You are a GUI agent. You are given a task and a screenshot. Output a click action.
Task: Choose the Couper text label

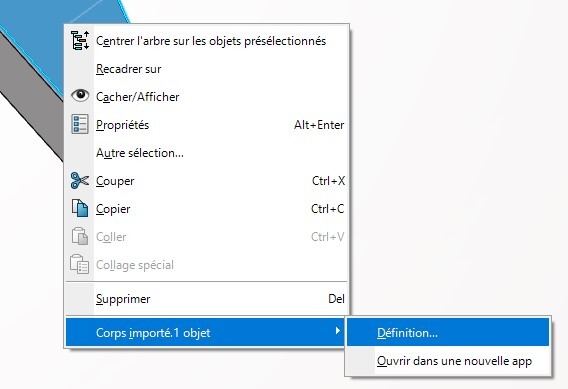coord(115,181)
